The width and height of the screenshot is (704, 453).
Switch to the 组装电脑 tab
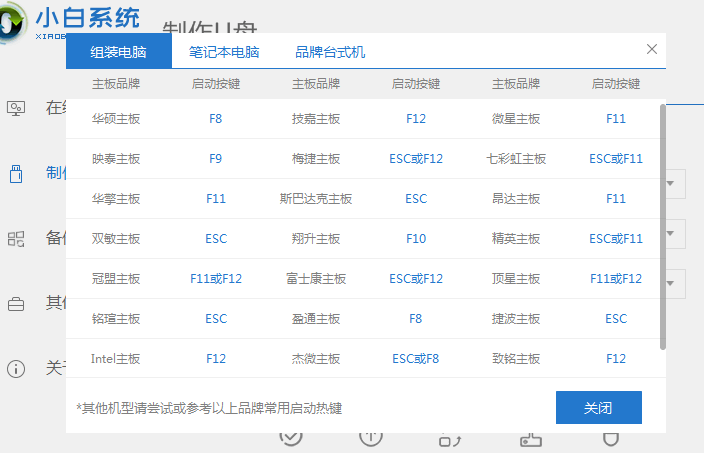[x=119, y=52]
